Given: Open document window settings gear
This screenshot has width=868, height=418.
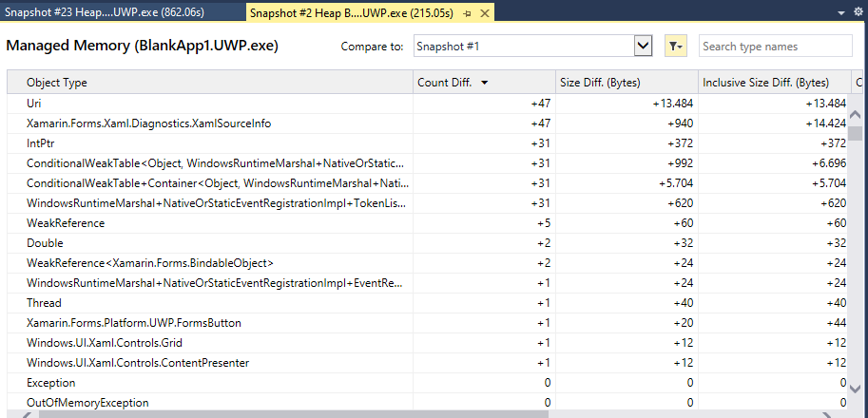Looking at the screenshot, I should [x=858, y=12].
